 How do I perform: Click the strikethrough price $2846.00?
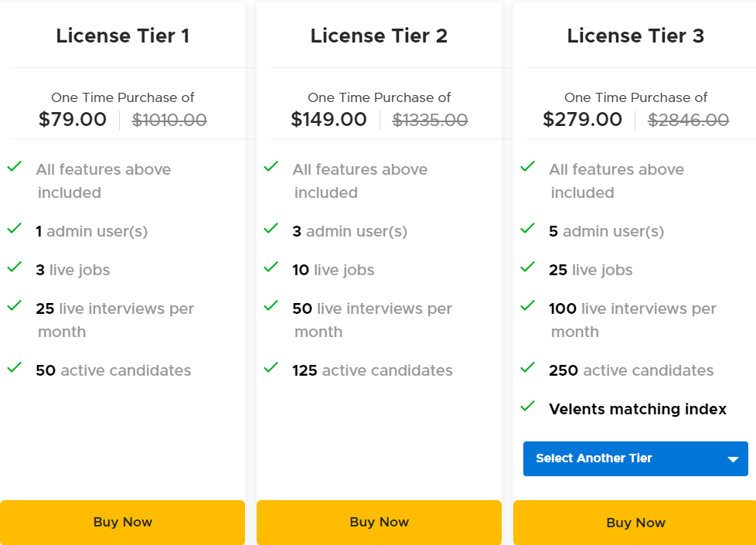click(687, 119)
